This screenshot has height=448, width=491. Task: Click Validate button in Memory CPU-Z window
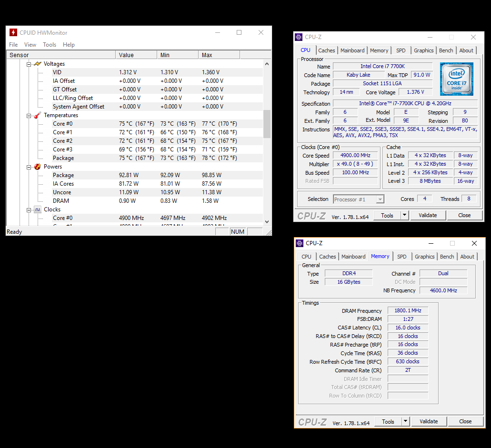click(x=429, y=422)
